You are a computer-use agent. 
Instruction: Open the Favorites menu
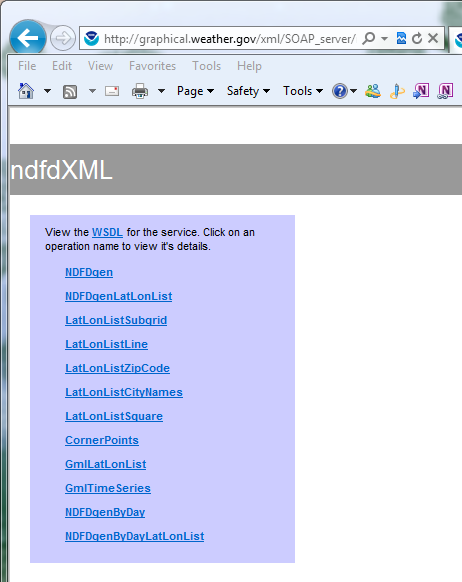pyautogui.click(x=153, y=66)
